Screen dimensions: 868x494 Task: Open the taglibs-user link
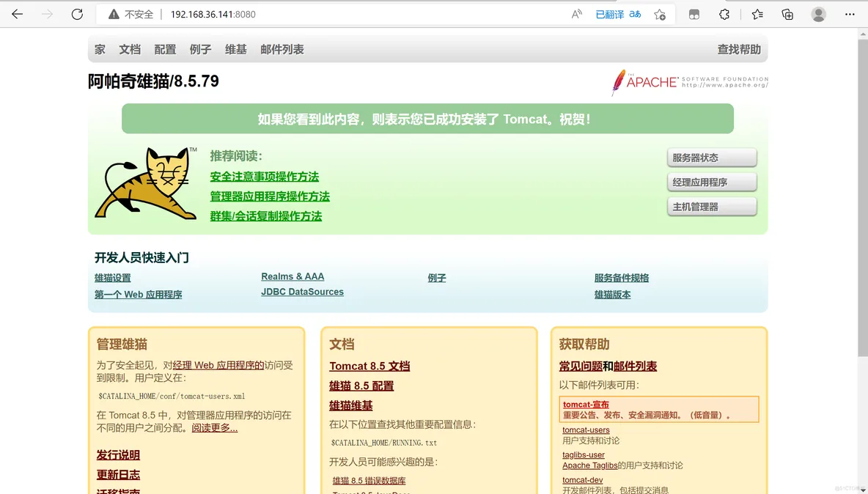coord(584,454)
